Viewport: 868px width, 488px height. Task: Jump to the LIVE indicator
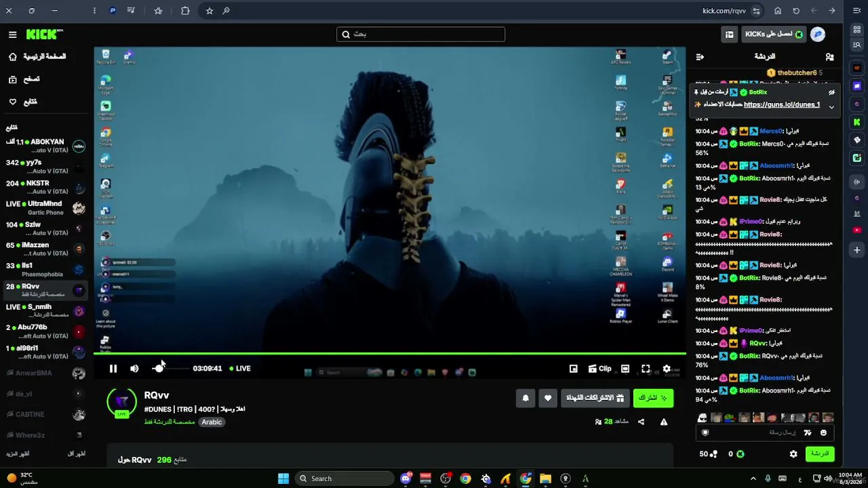[240, 369]
